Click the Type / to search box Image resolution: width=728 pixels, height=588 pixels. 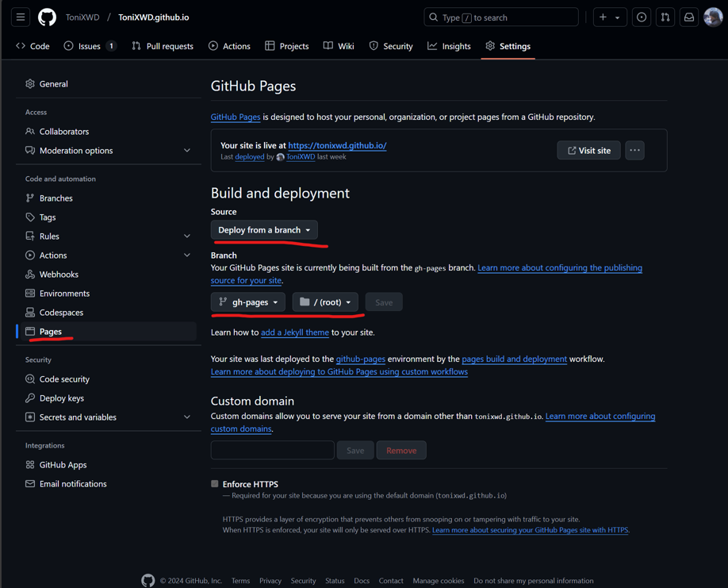(501, 17)
